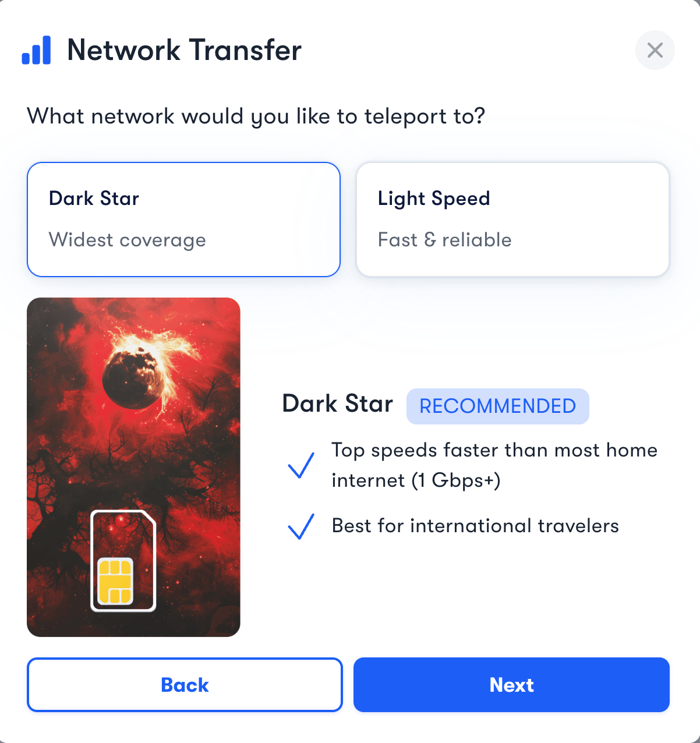Select the Dark Star network card
This screenshot has width=700, height=743.
pyautogui.click(x=183, y=220)
